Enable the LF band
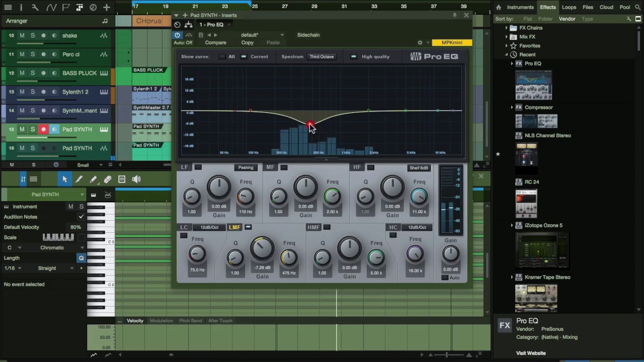Image resolution: width=644 pixels, height=362 pixels. [198, 167]
